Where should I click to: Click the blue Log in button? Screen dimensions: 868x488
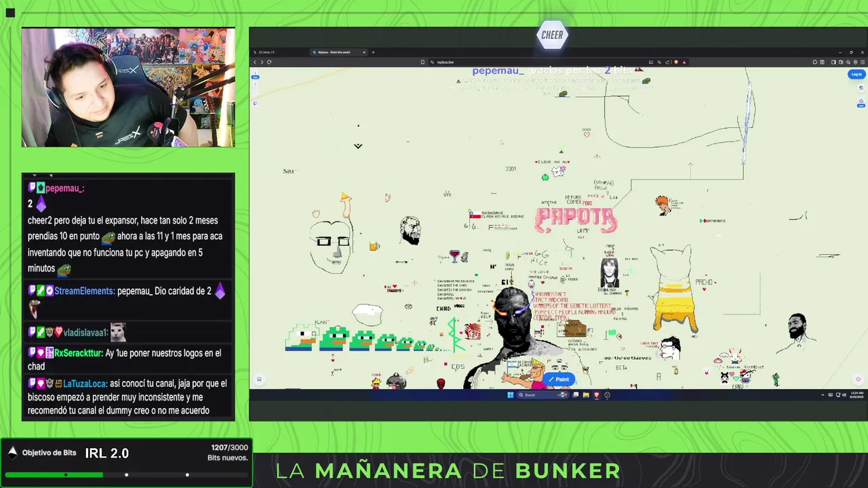[856, 74]
